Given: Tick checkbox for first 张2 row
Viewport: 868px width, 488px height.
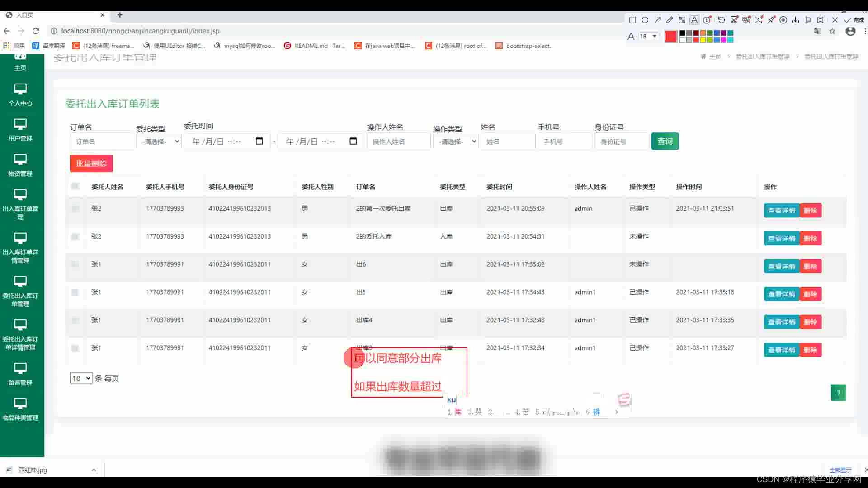Looking at the screenshot, I should tap(75, 208).
